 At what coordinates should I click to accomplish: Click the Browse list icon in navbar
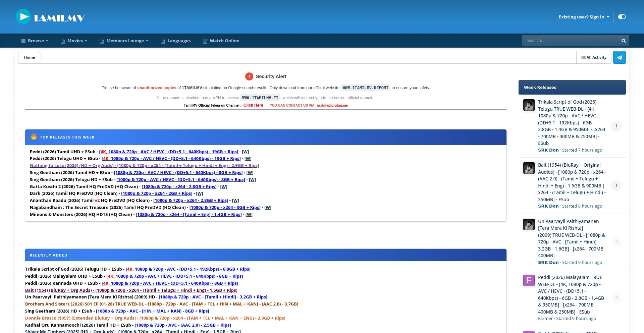pyautogui.click(x=23, y=41)
